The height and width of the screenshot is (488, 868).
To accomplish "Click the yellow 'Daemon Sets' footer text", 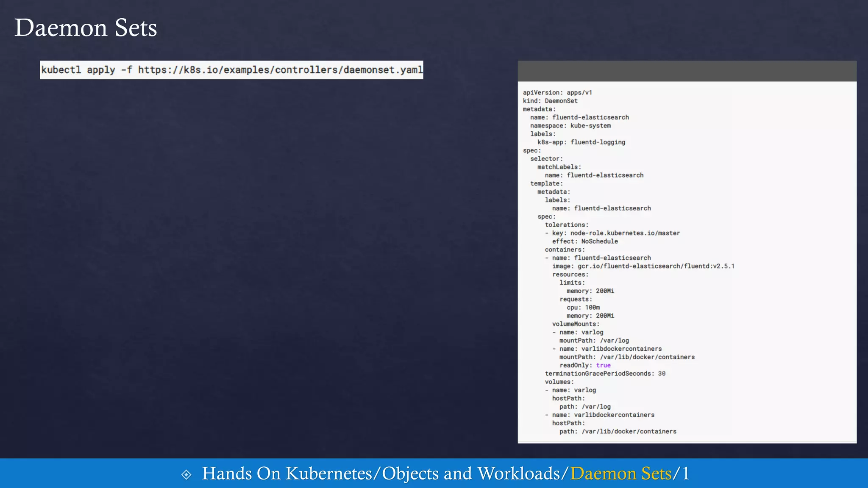I will point(621,474).
